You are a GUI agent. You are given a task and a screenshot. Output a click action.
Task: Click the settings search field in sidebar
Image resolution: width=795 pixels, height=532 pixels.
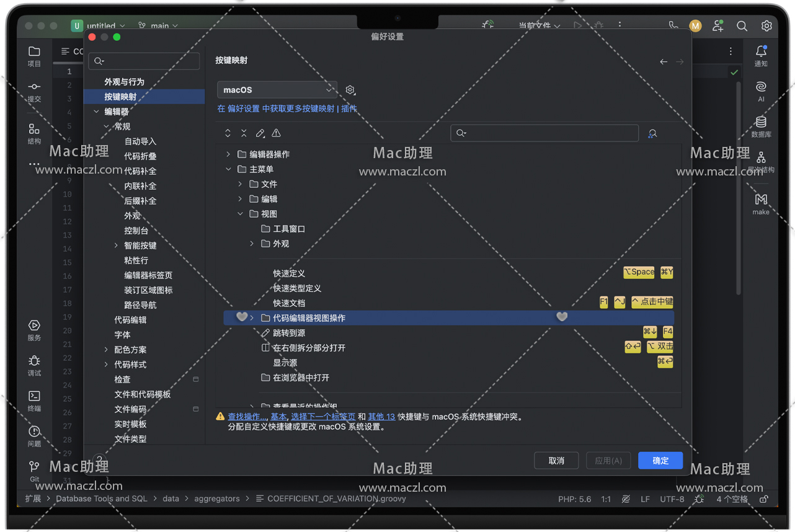[x=144, y=61]
